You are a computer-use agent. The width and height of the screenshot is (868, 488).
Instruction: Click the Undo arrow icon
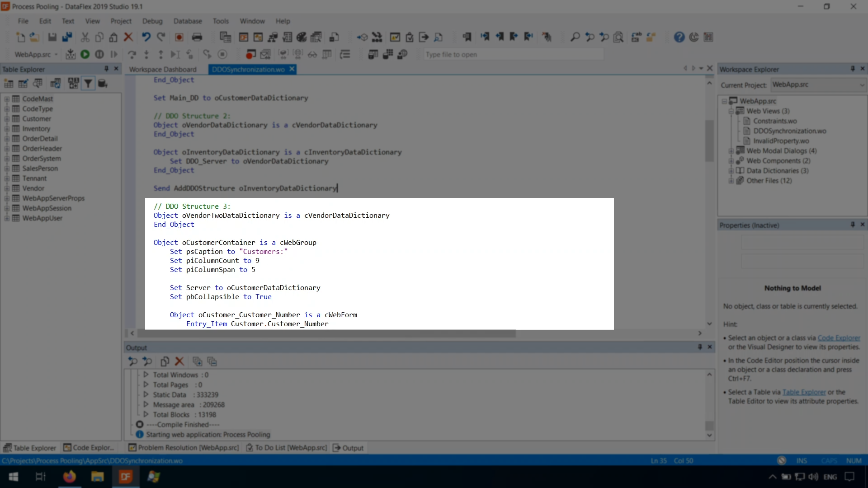[146, 37]
